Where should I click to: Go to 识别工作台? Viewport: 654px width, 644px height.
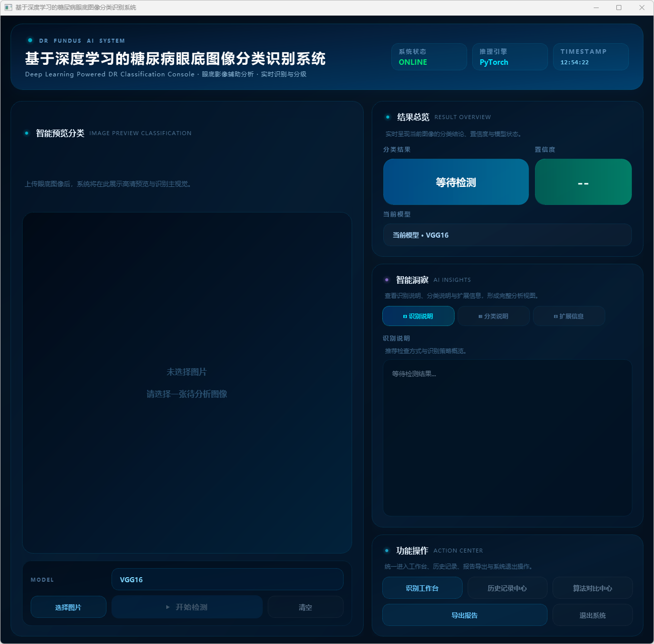click(422, 588)
